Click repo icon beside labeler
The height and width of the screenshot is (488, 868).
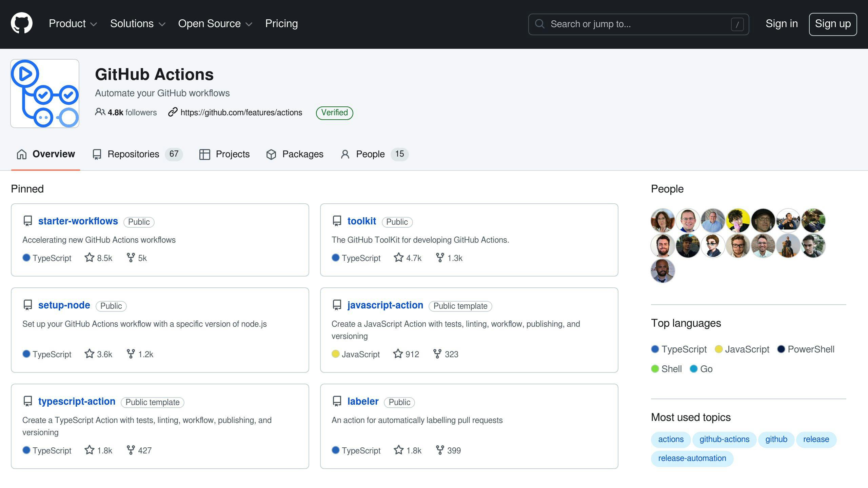pos(337,401)
